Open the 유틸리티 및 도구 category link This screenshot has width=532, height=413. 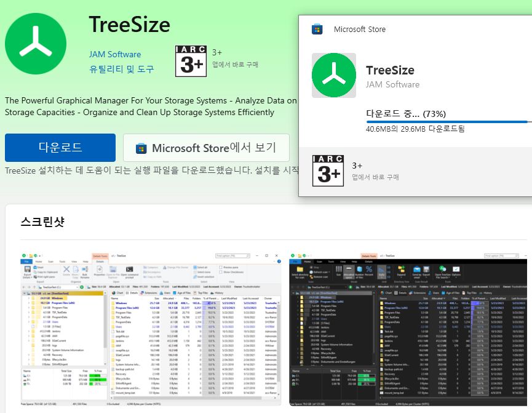tap(121, 70)
